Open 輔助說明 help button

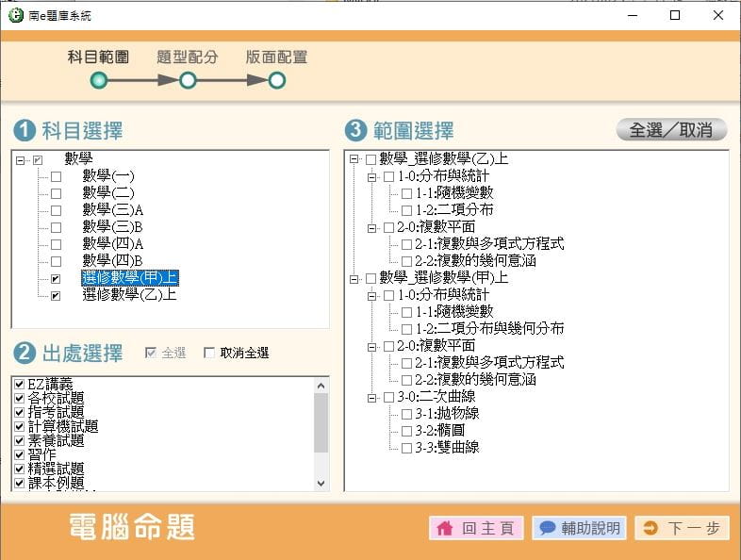[579, 528]
